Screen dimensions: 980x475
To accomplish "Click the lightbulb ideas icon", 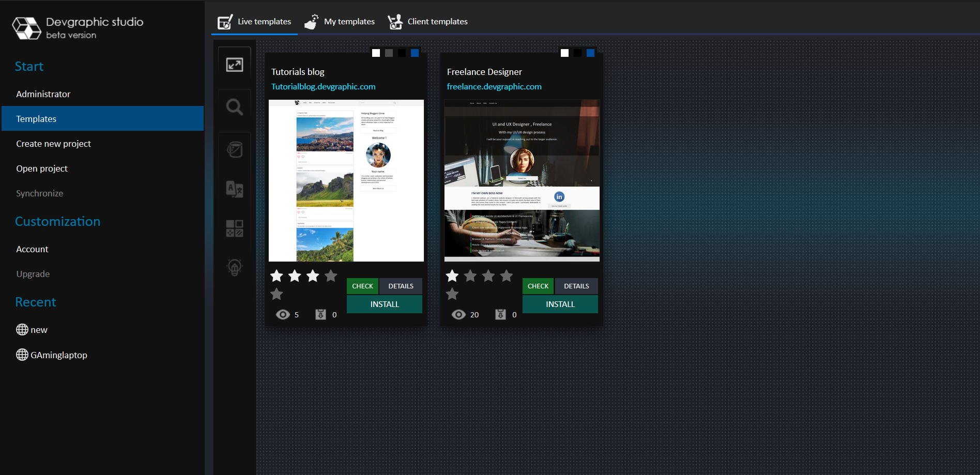I will [235, 267].
